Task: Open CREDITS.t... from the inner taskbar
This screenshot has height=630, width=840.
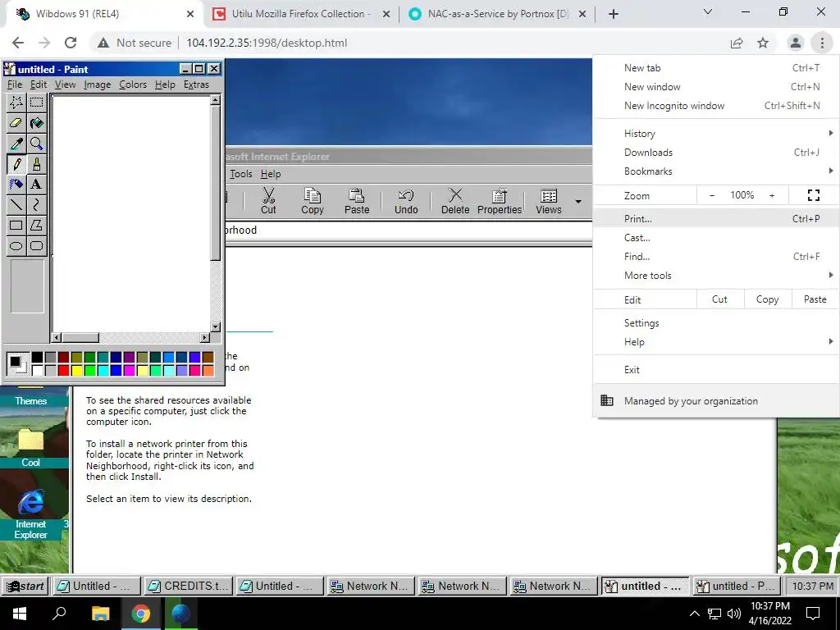Action: (x=188, y=586)
